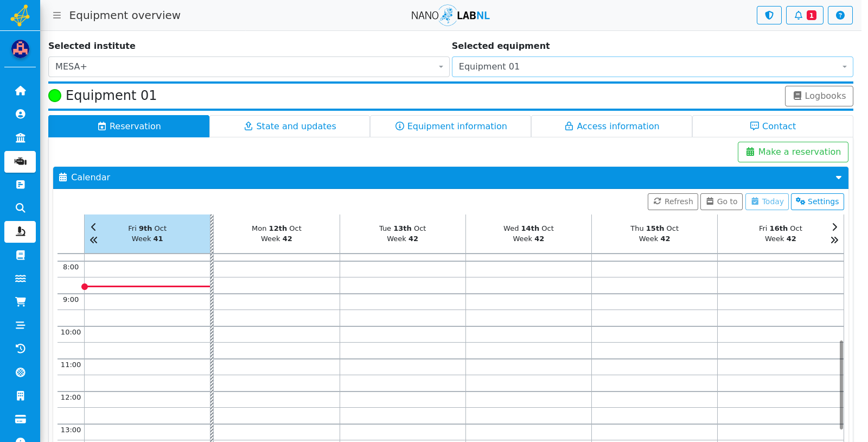The image size is (868, 442).
Task: Open the waves icon in the sidebar
Action: tap(20, 279)
